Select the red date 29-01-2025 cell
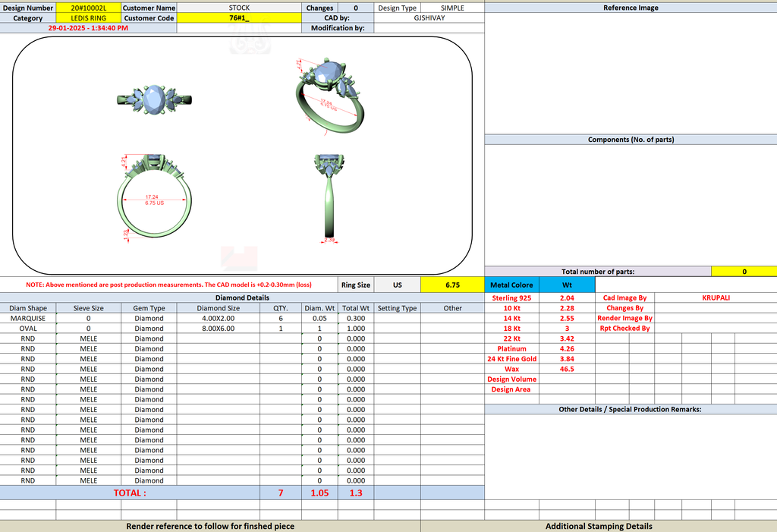 coord(88,28)
